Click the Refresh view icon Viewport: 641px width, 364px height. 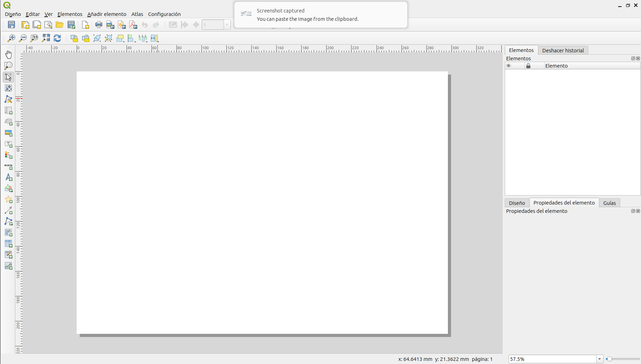57,38
